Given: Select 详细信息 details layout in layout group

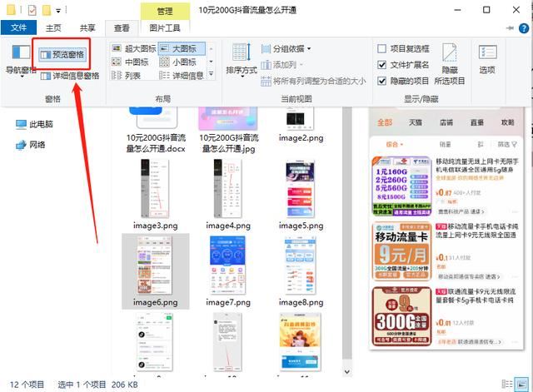Looking at the screenshot, I should pos(187,75).
